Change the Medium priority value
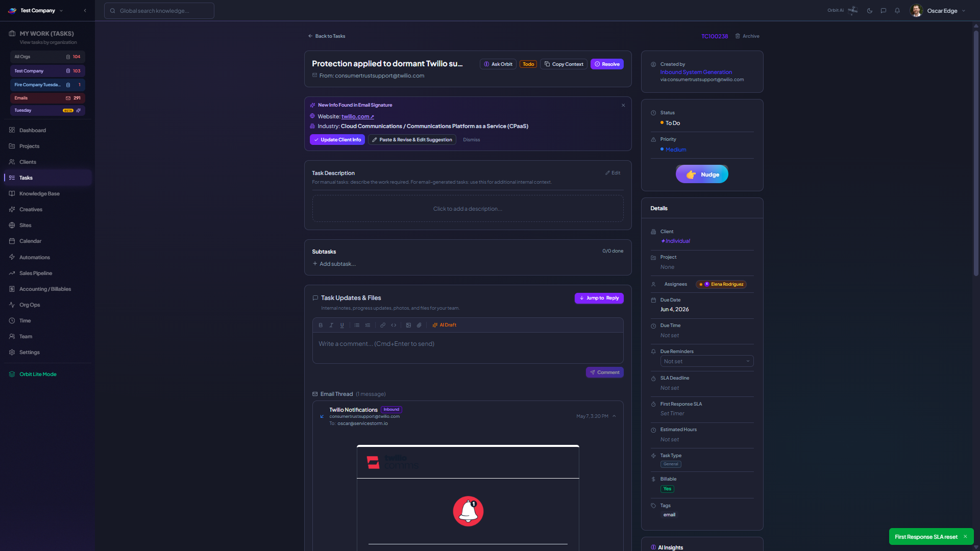This screenshot has height=551, width=980. pos(673,149)
